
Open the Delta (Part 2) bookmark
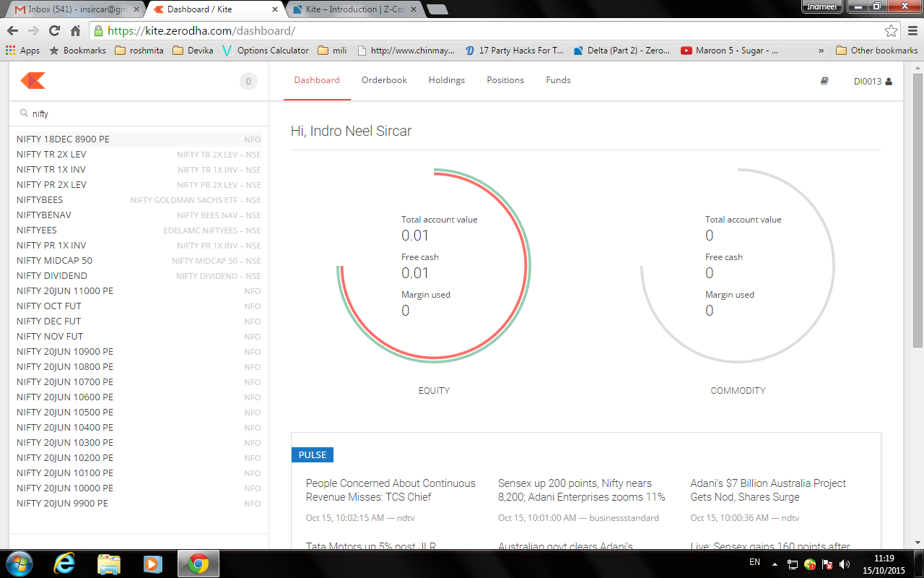point(622,51)
